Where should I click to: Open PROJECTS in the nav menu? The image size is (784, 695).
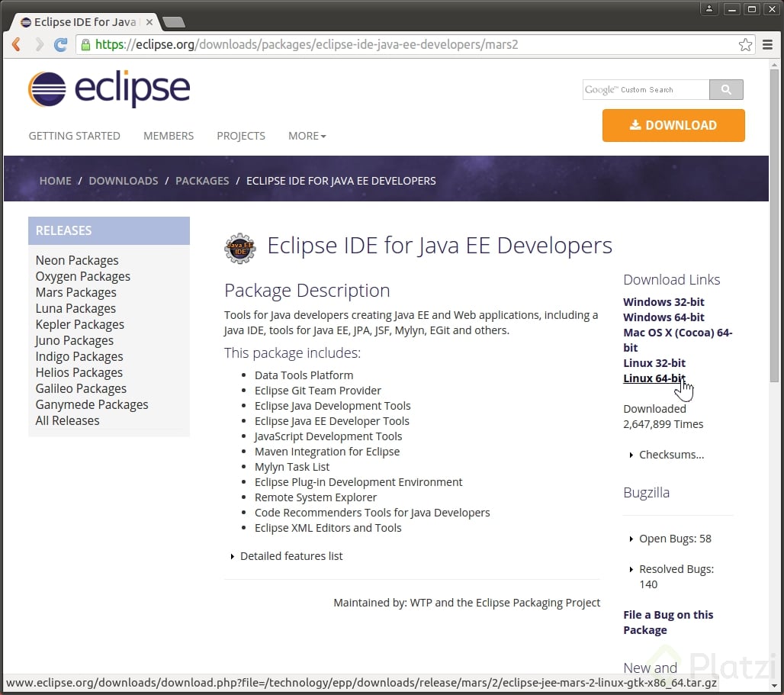(x=241, y=136)
